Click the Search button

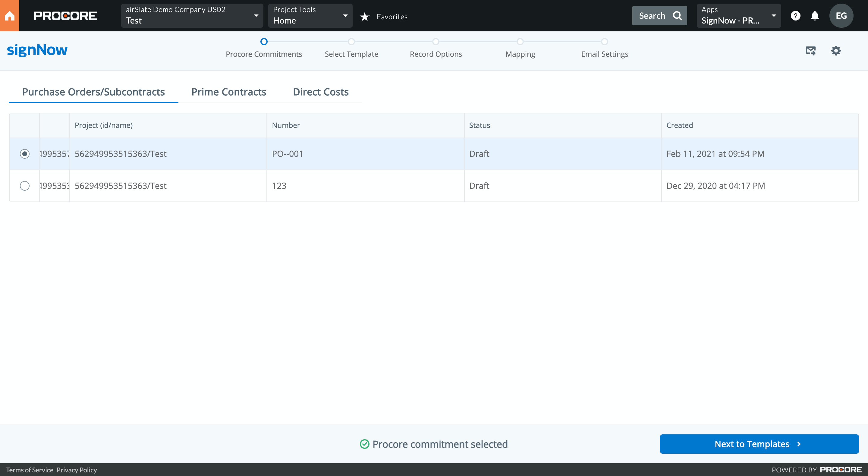(659, 15)
